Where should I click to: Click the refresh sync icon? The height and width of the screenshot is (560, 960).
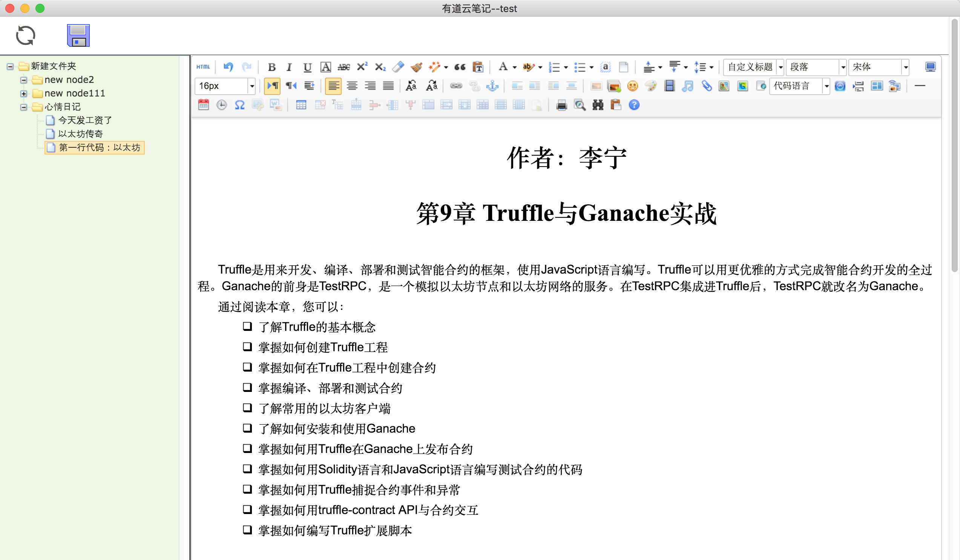(x=26, y=35)
